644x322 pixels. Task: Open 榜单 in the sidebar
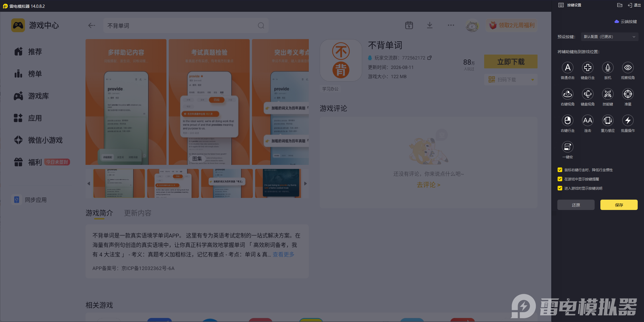point(28,74)
